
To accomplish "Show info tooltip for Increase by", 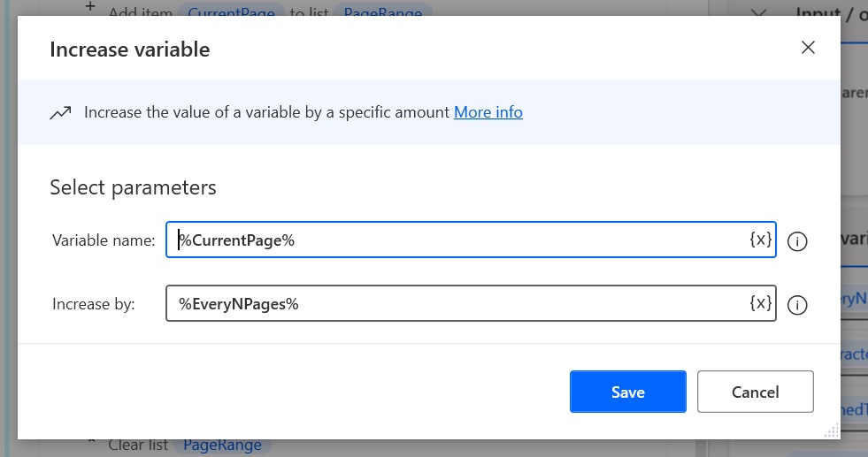I will tap(797, 305).
